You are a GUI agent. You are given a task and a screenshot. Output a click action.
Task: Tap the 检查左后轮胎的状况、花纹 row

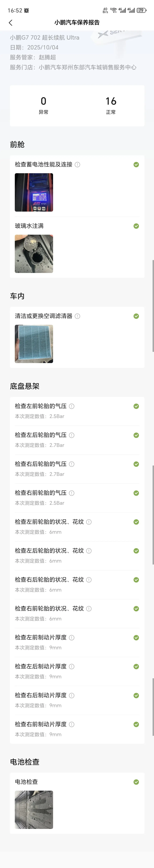point(77,556)
